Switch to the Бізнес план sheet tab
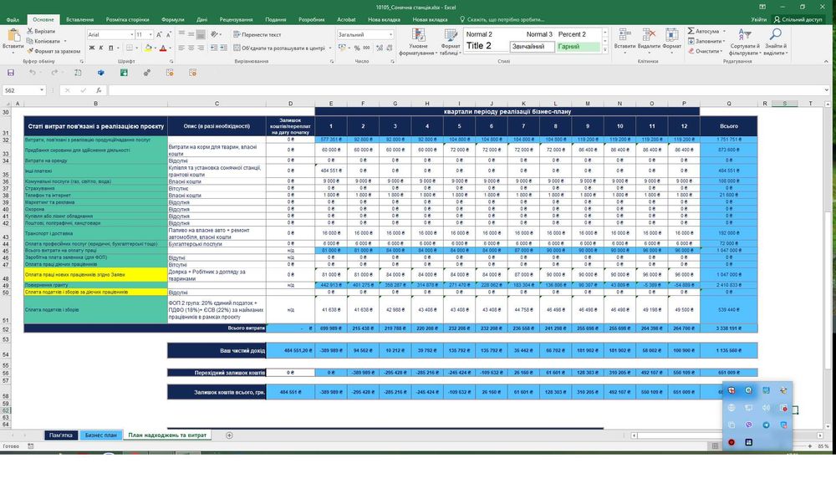This screenshot has height=504, width=836. 100,435
